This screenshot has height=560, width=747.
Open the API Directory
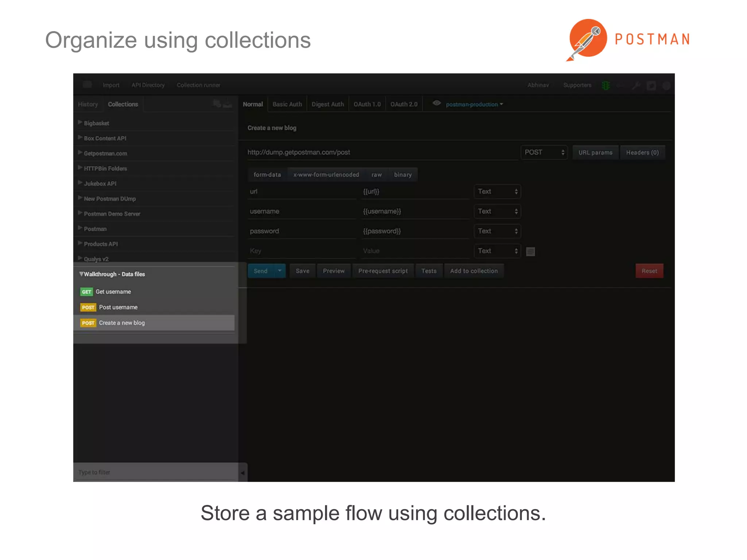pos(148,85)
